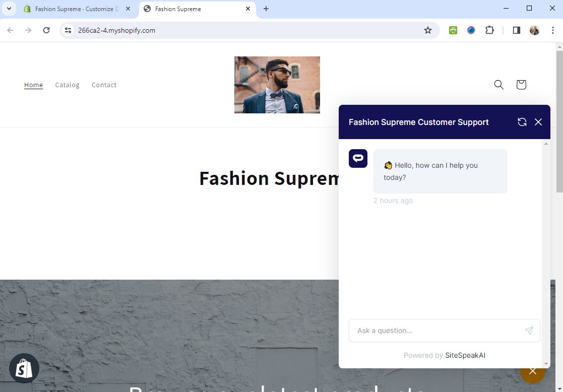563x392 pixels.
Task: Click the chat panel scrollbar up arrow
Action: 546,144
